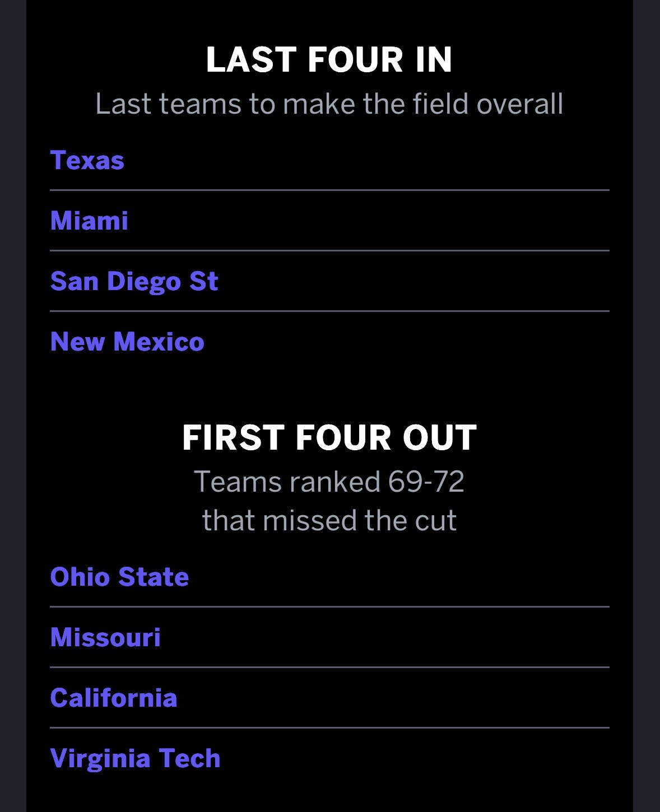This screenshot has width=660, height=812.
Task: Click the LAST FOUR IN heading
Action: pos(329,60)
